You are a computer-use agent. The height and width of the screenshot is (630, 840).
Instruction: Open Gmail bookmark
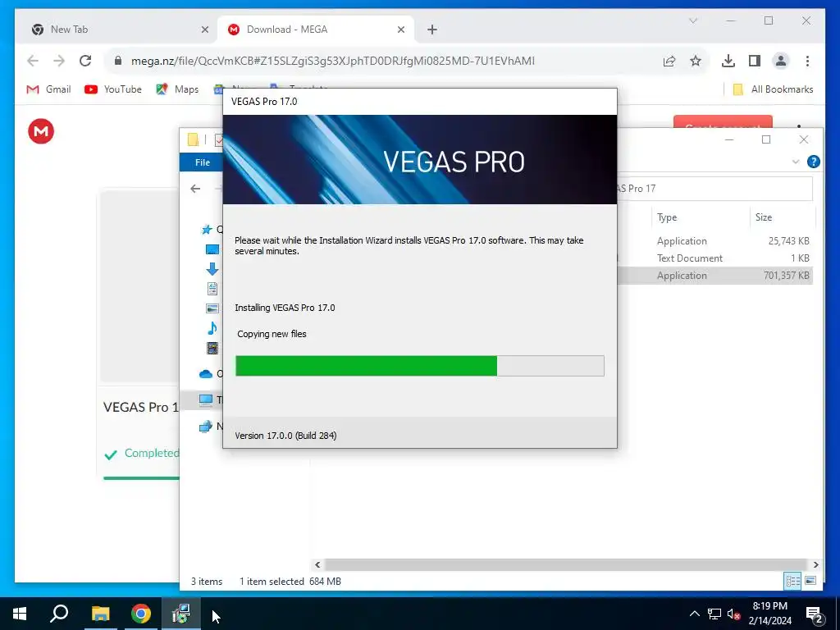pyautogui.click(x=48, y=89)
